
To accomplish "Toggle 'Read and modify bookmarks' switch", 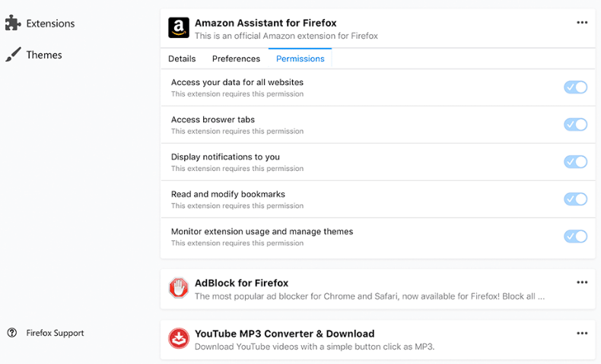I will (575, 199).
